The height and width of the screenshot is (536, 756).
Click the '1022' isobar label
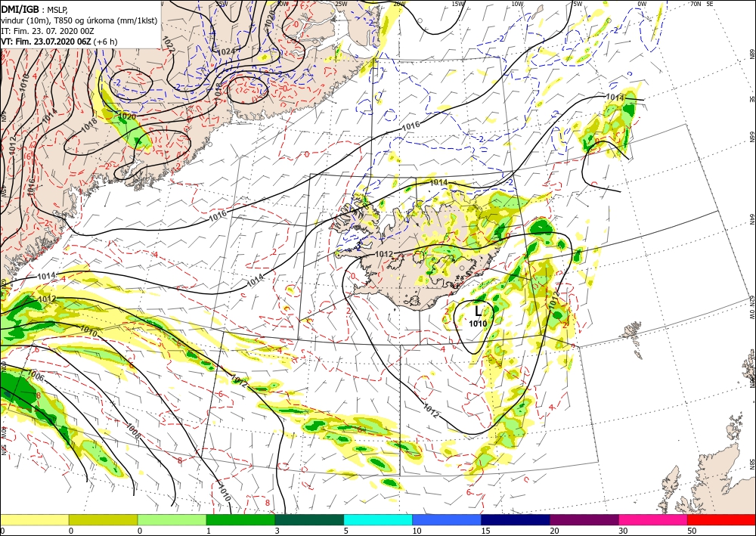(169, 45)
